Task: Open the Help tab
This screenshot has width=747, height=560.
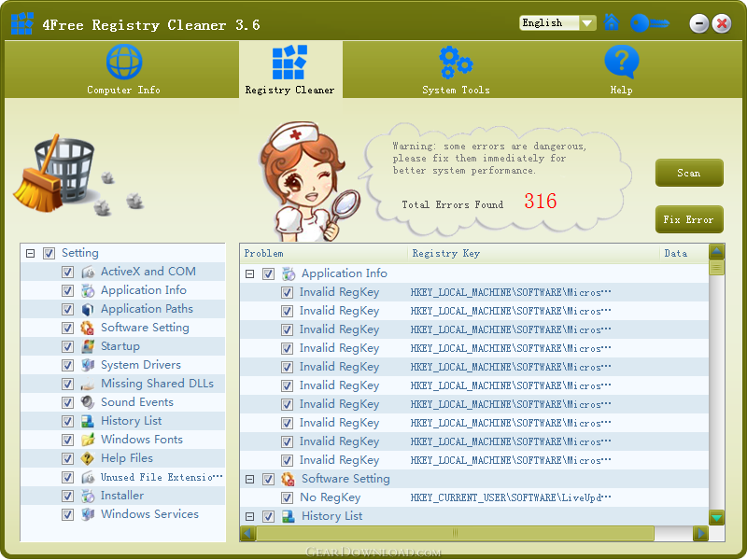Action: coord(621,69)
